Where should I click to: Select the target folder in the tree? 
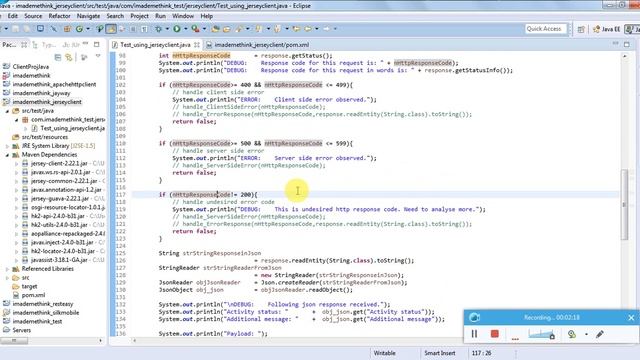pyautogui.click(x=29, y=287)
